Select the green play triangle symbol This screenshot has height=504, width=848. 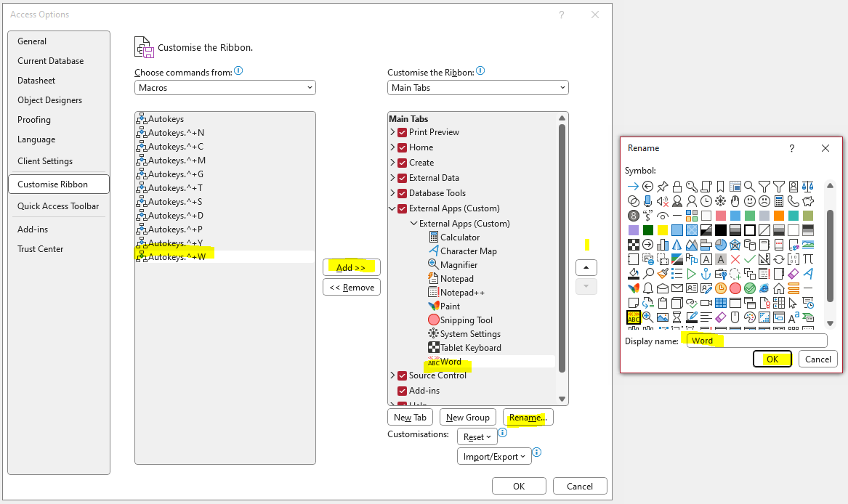(691, 275)
